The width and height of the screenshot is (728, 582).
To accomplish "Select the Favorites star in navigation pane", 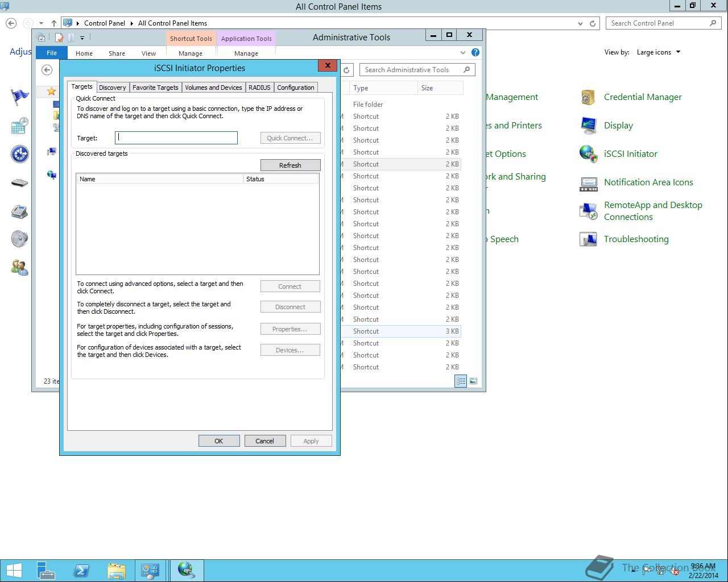I will point(52,91).
